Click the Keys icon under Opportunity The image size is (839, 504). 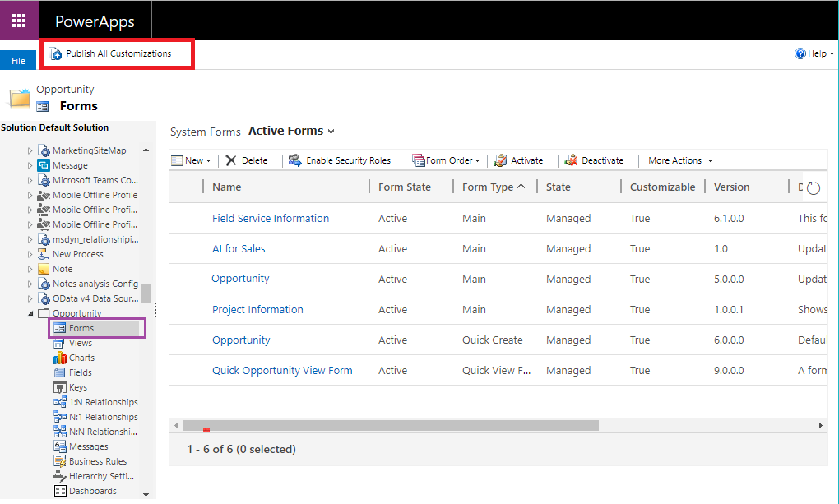pos(60,387)
